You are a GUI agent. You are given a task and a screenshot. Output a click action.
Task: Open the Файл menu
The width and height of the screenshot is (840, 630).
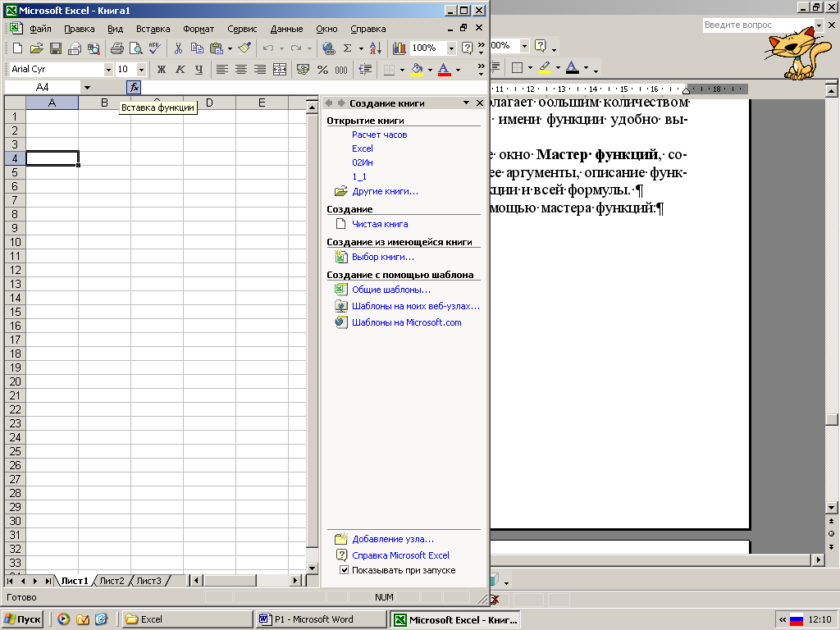pyautogui.click(x=40, y=29)
